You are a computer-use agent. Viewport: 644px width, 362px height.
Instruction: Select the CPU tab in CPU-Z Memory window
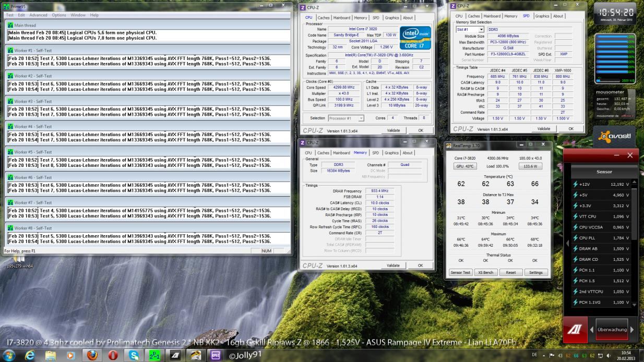tap(309, 153)
